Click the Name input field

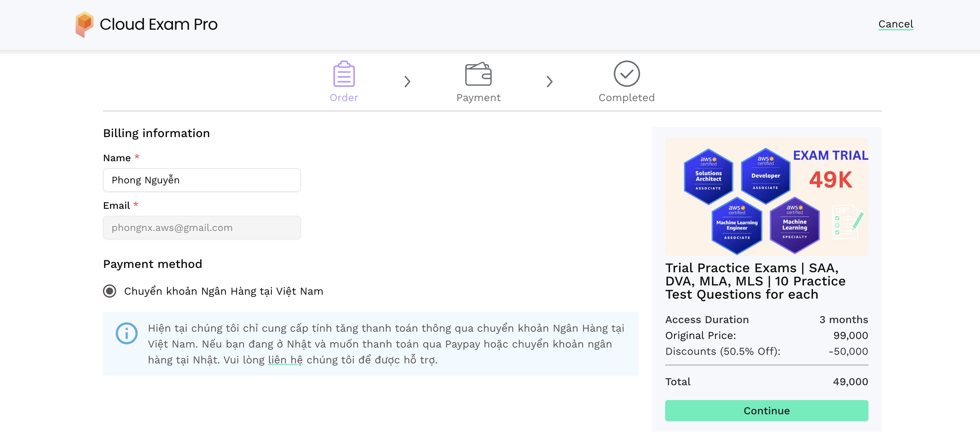[x=202, y=180]
